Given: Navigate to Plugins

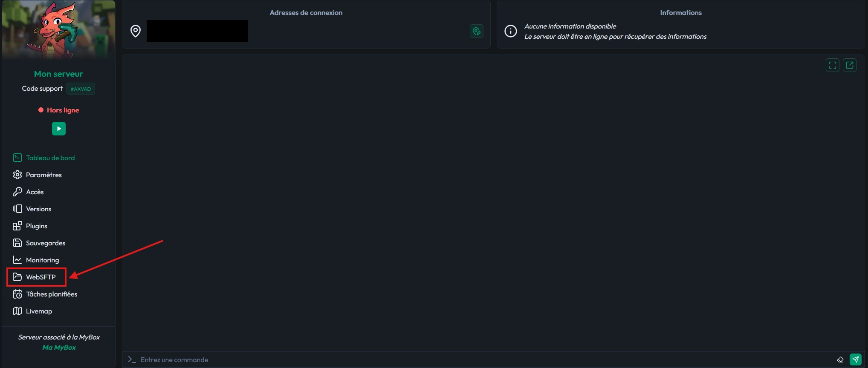Looking at the screenshot, I should (x=36, y=226).
